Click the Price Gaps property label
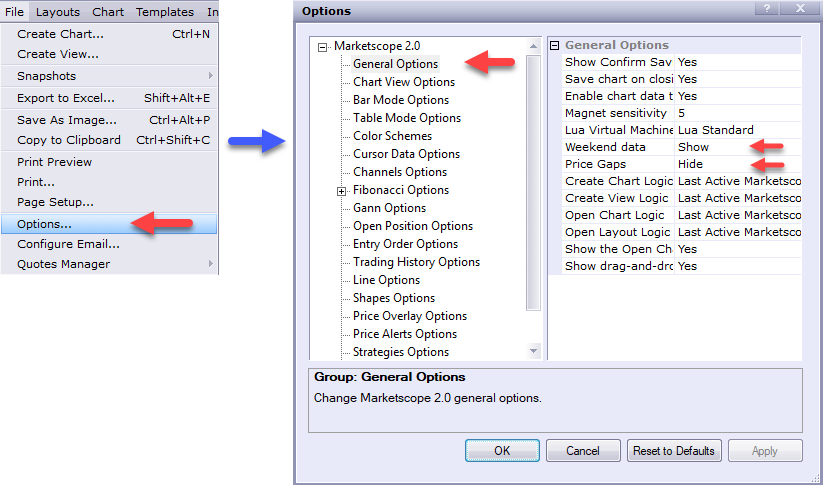This screenshot has height=485, width=823. (x=595, y=164)
